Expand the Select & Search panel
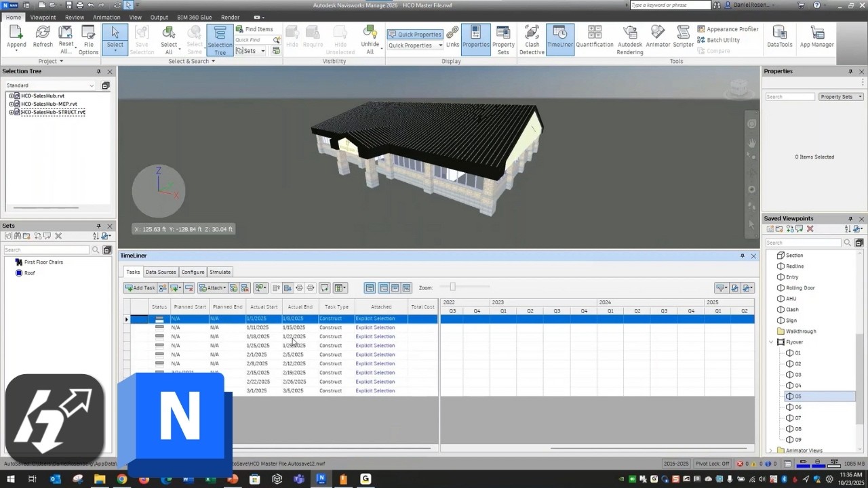The width and height of the screenshot is (868, 488). pyautogui.click(x=191, y=61)
